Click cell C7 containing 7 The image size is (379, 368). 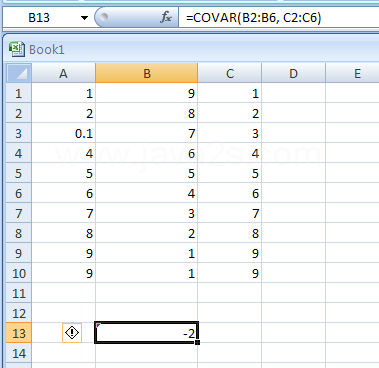[x=230, y=213]
